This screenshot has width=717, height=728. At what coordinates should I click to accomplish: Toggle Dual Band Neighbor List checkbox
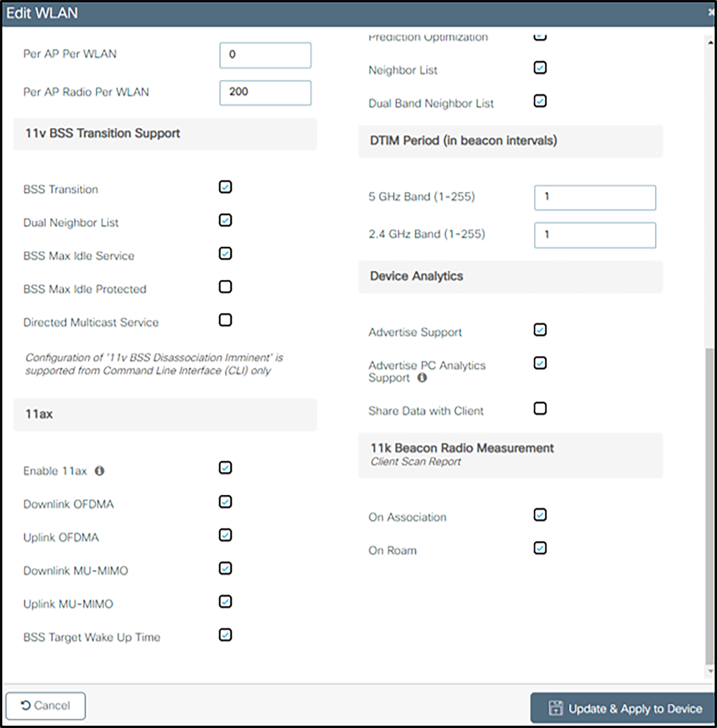pyautogui.click(x=540, y=101)
